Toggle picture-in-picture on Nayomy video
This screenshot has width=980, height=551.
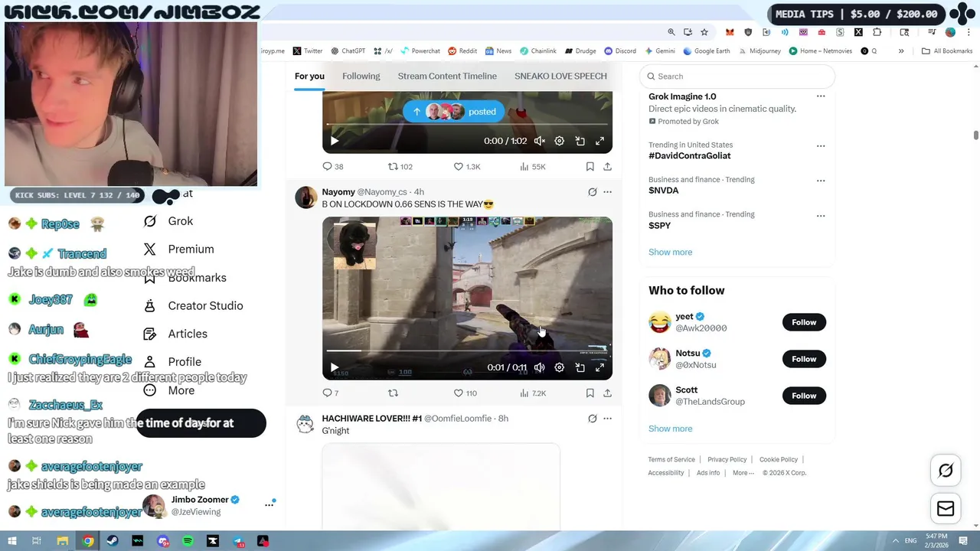[580, 367]
